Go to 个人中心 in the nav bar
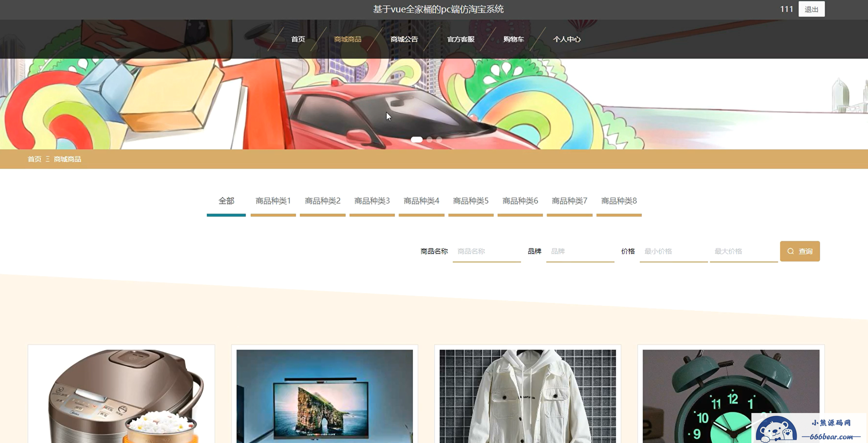The image size is (868, 443). [x=566, y=39]
